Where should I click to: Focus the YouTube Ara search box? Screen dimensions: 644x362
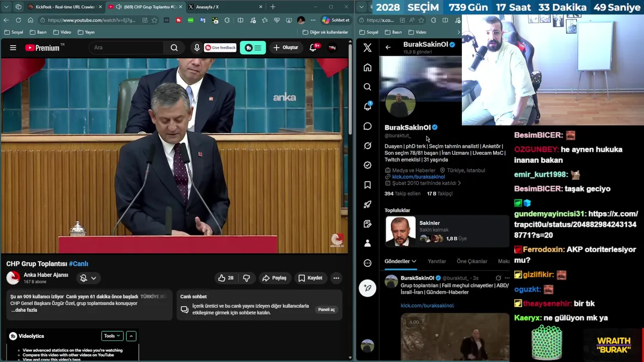(x=127, y=48)
